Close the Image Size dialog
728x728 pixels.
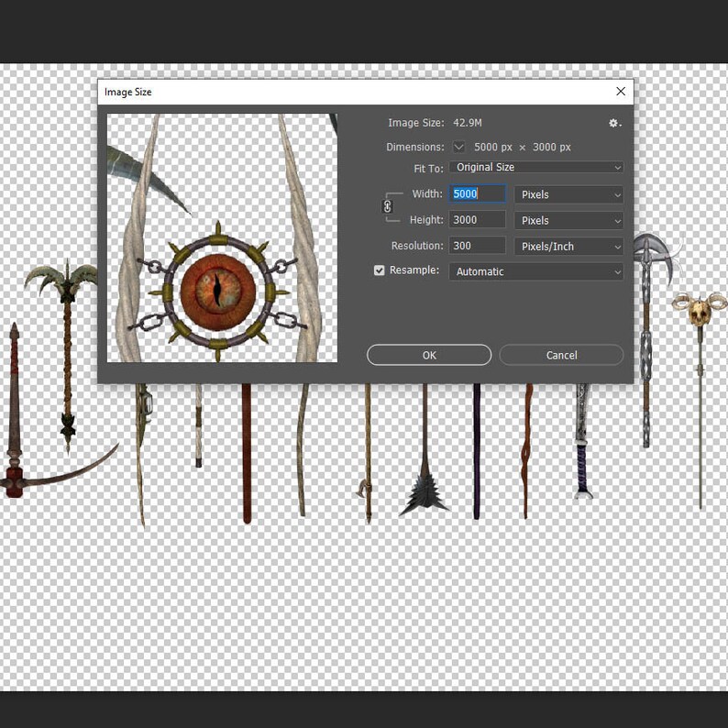pyautogui.click(x=621, y=92)
